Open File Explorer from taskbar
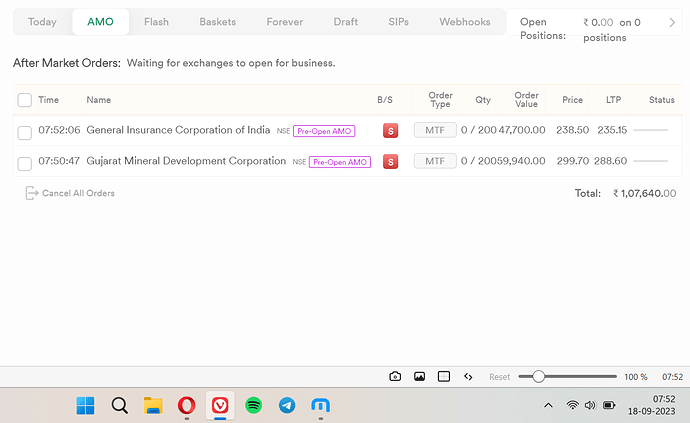This screenshot has width=690, height=423. click(x=153, y=405)
